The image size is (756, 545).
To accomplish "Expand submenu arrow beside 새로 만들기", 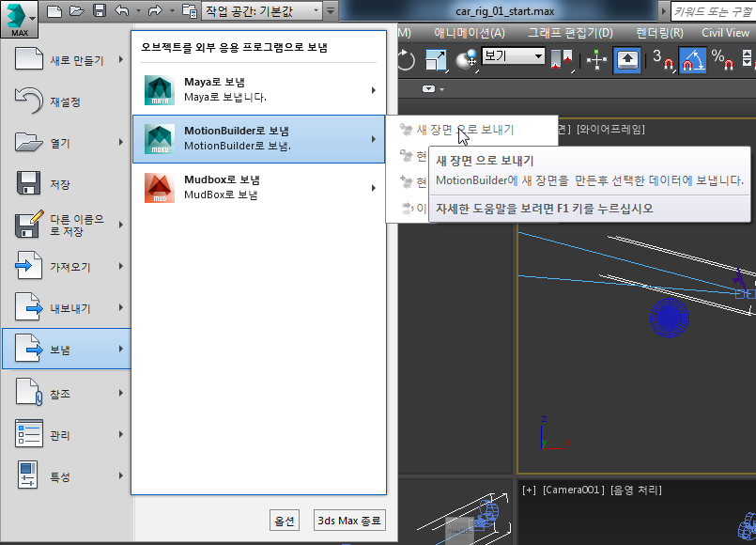I will tap(121, 59).
